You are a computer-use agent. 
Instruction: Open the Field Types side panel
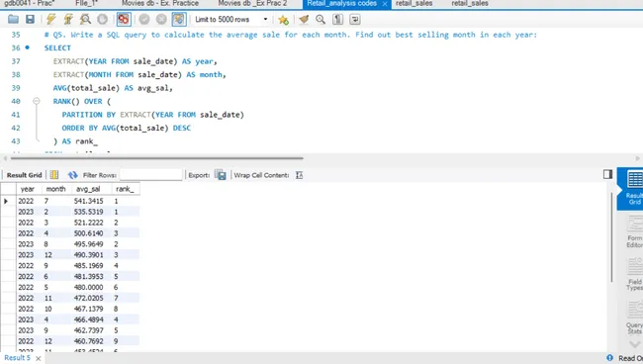[634, 274]
